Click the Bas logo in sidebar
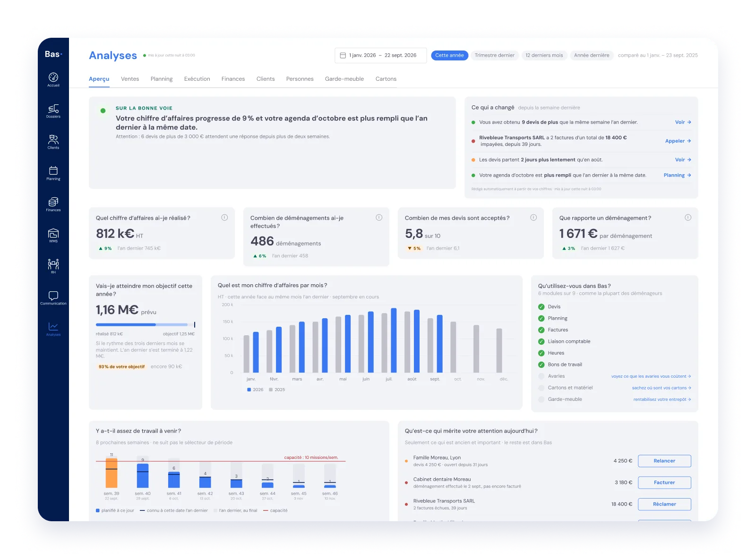Image resolution: width=756 pixels, height=559 pixels. point(53,54)
